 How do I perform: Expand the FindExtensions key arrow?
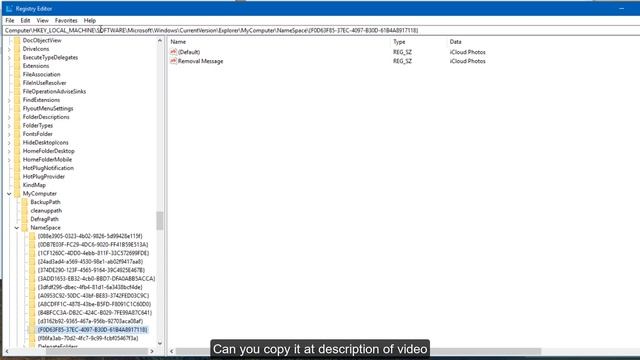pyautogui.click(x=9, y=100)
